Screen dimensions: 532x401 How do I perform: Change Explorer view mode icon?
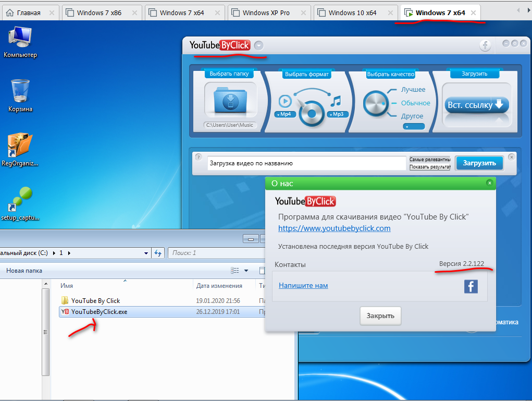pos(235,271)
